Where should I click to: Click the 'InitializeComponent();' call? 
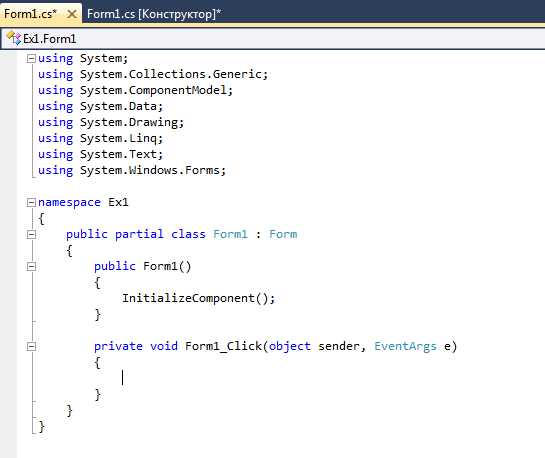[198, 298]
